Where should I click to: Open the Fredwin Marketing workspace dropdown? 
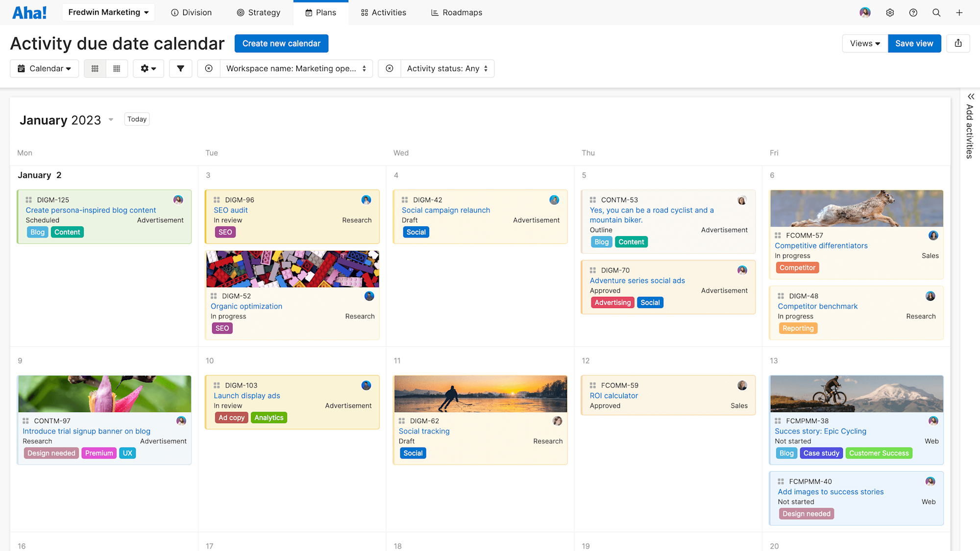[x=108, y=12]
